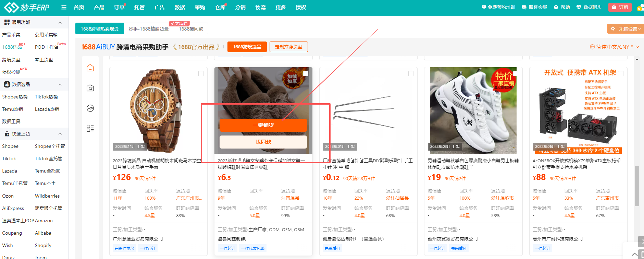Screen dimensions: 644x259
Task: Open the 产品 top menu
Action: [99, 7]
